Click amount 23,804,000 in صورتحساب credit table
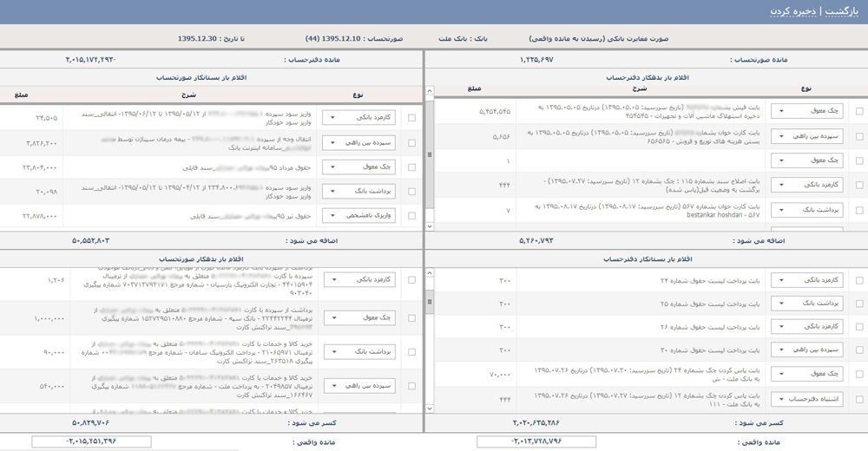This screenshot has height=451, width=868. coord(39,167)
